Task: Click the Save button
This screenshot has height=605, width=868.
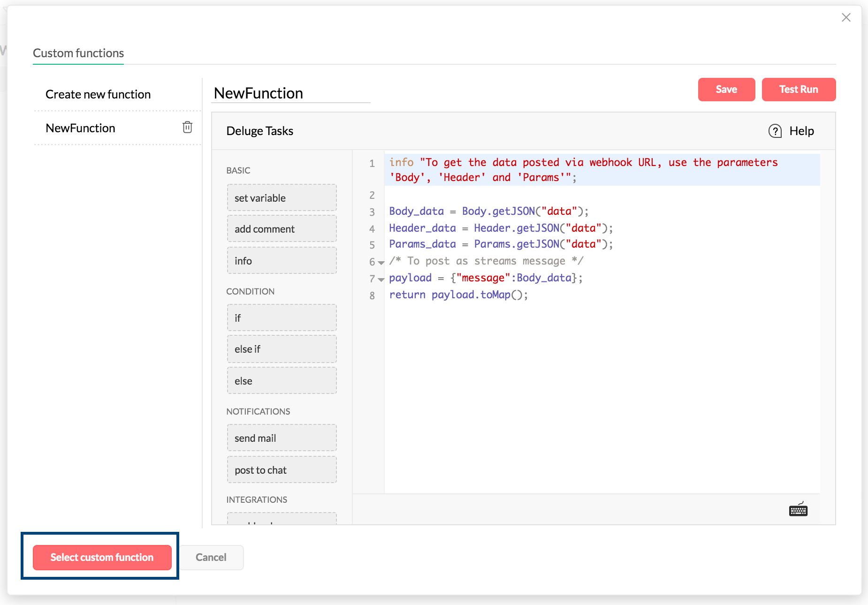Action: pyautogui.click(x=726, y=90)
